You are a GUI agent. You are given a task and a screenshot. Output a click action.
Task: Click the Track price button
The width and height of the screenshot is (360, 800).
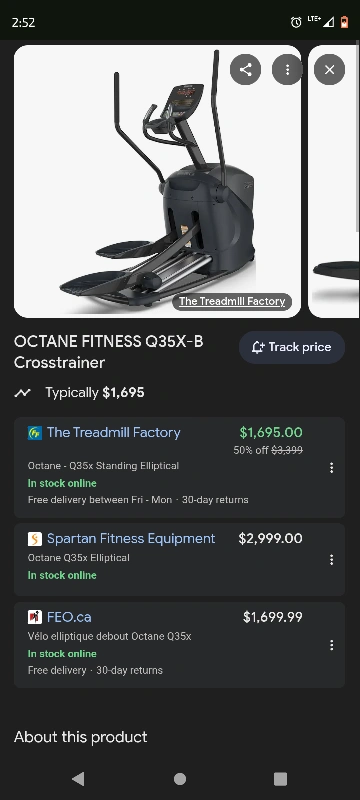pyautogui.click(x=292, y=347)
